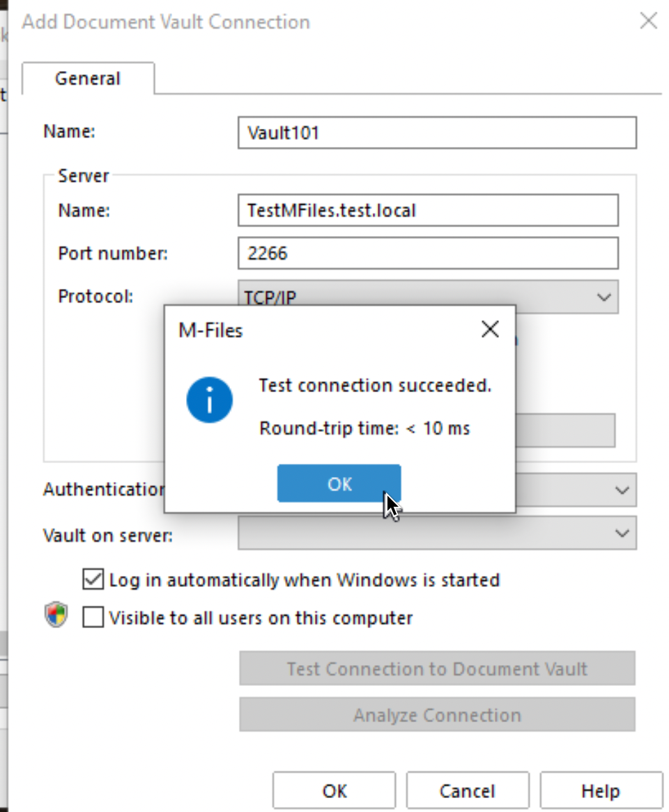Click OK at the bottom of the dialog

pos(334,791)
